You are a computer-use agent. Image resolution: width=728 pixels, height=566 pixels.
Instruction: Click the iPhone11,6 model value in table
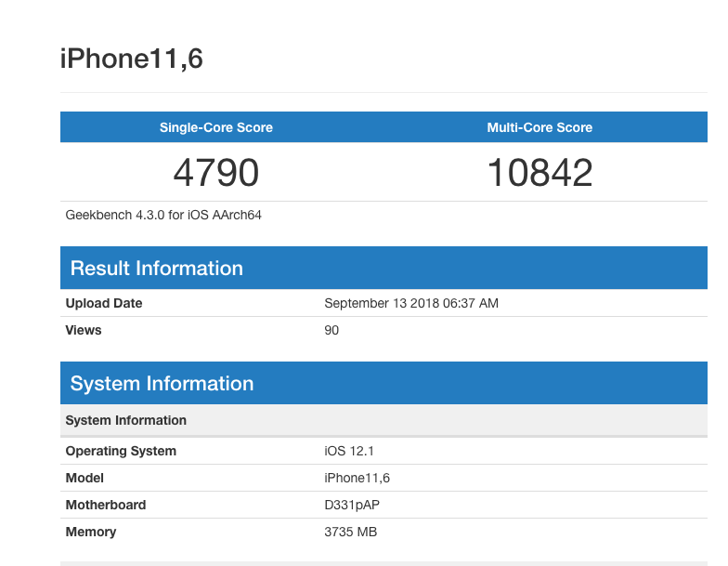coord(357,478)
